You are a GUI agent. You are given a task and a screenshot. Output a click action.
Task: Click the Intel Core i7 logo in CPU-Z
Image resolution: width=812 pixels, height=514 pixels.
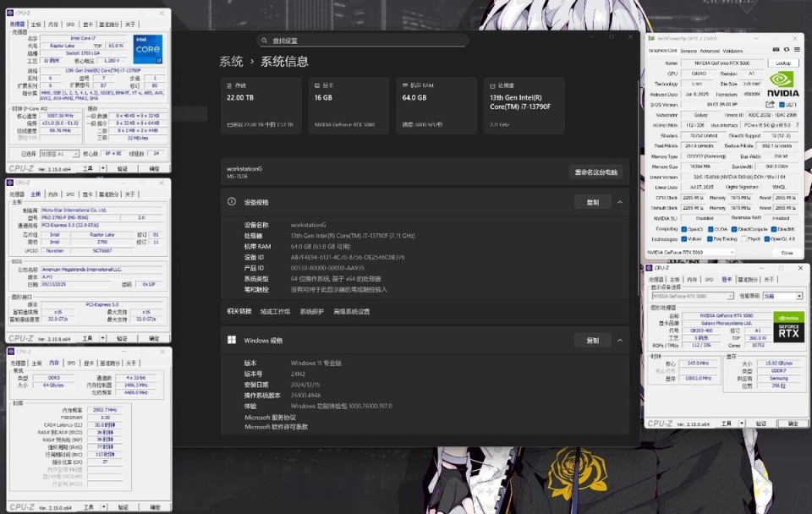[x=147, y=51]
